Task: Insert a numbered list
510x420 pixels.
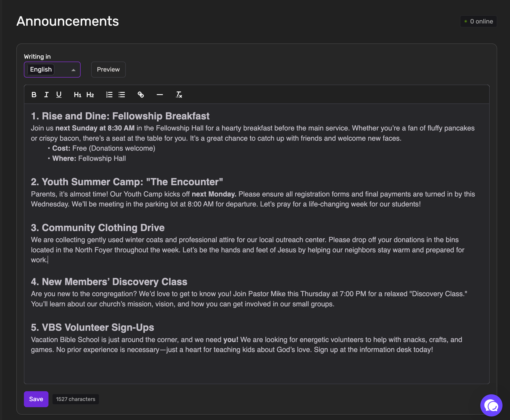Action: (x=109, y=95)
